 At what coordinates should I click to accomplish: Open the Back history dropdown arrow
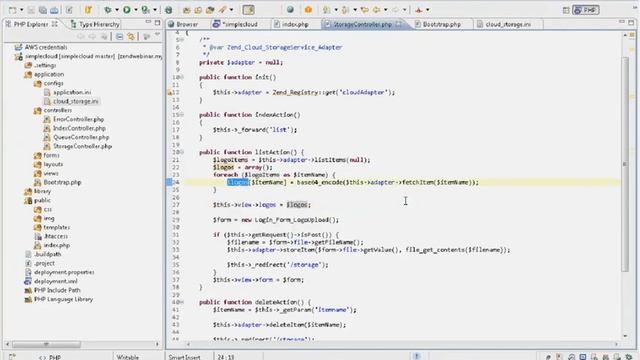point(385,10)
